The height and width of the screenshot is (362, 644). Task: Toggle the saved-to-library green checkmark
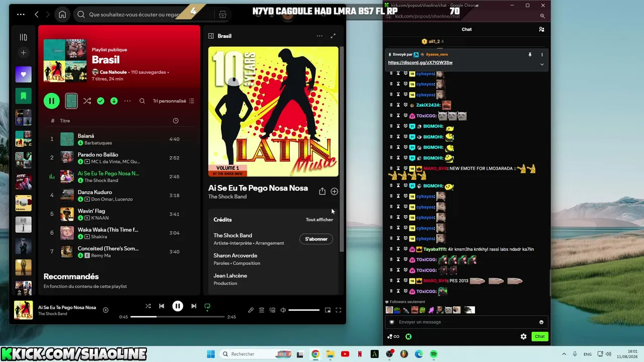(101, 101)
